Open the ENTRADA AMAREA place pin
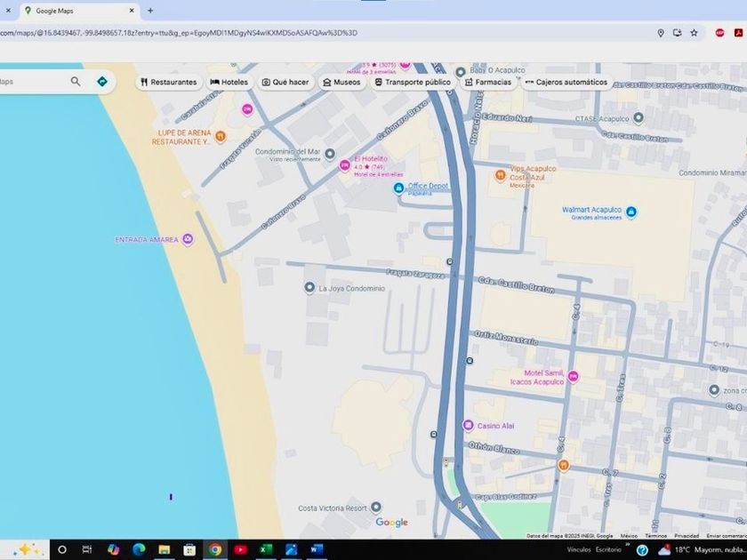747x560 pixels. (x=188, y=239)
